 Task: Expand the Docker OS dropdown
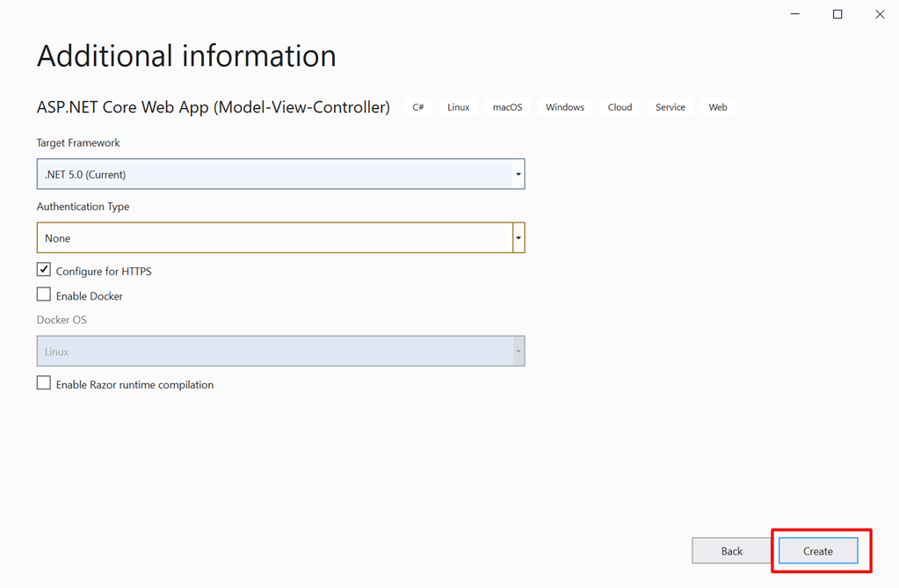[518, 351]
